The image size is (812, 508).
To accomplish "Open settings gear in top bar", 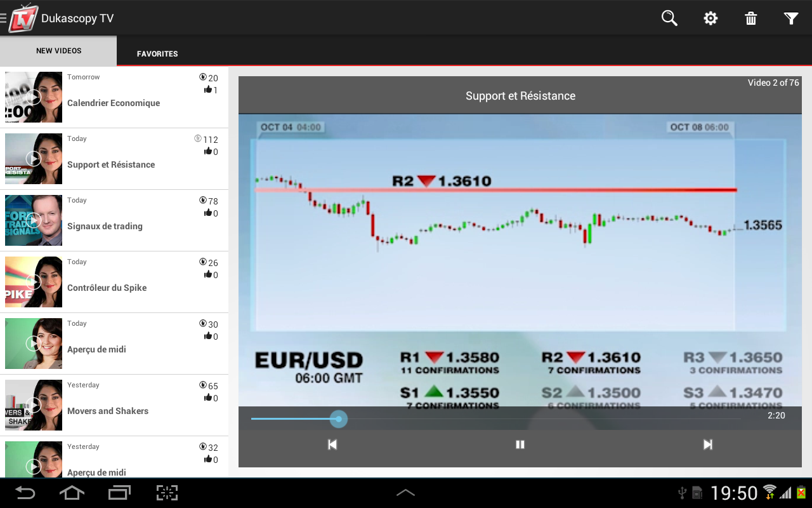I will point(710,18).
